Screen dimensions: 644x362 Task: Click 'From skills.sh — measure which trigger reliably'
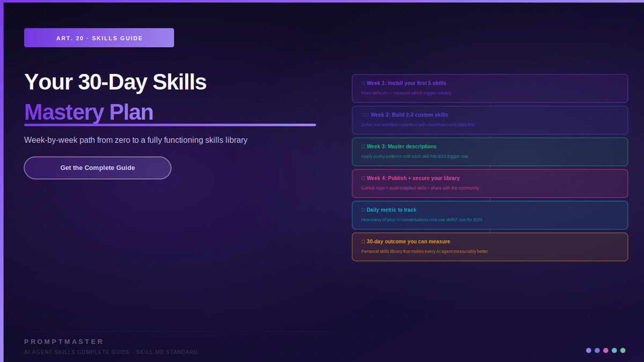tap(406, 93)
